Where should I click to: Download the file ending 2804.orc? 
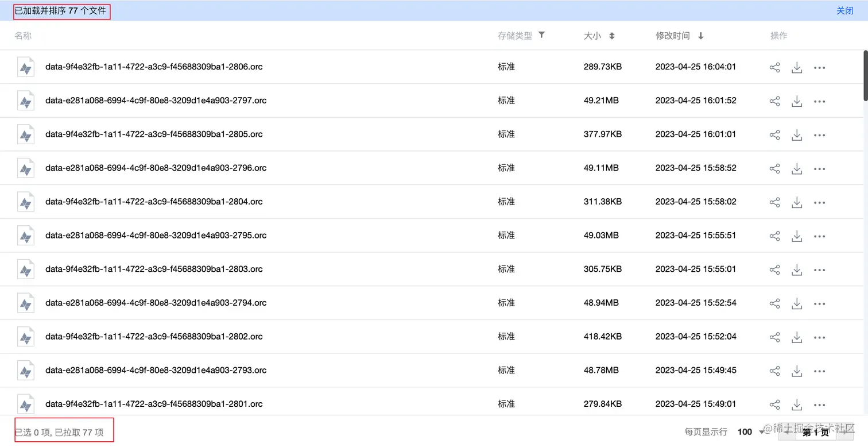tap(797, 202)
